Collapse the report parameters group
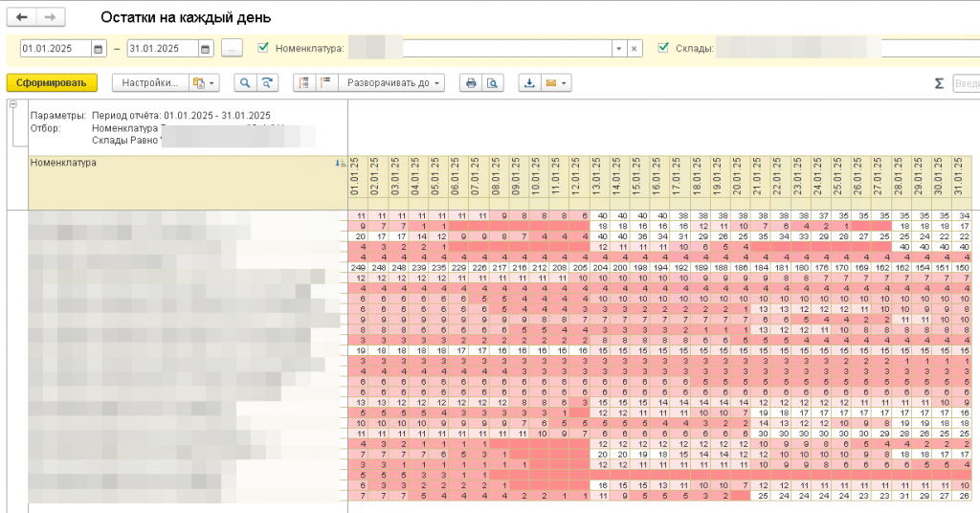The image size is (980, 513). [13, 104]
